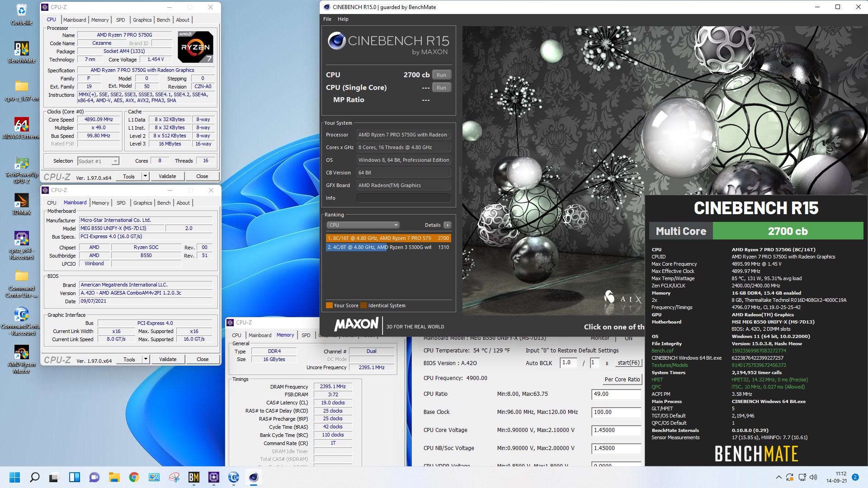The height and width of the screenshot is (488, 868).
Task: Launch TechPowerUp GPU-Z desktop icon
Action: [x=21, y=170]
